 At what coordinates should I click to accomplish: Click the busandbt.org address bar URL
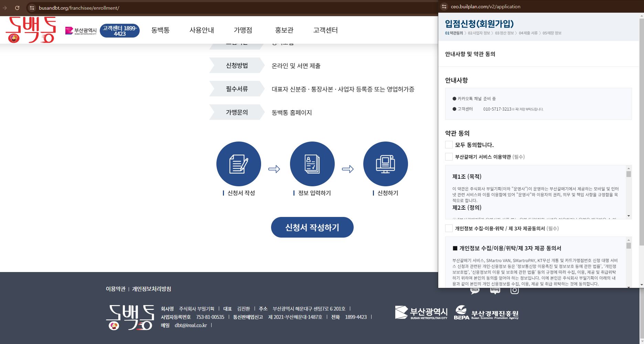tap(79, 8)
